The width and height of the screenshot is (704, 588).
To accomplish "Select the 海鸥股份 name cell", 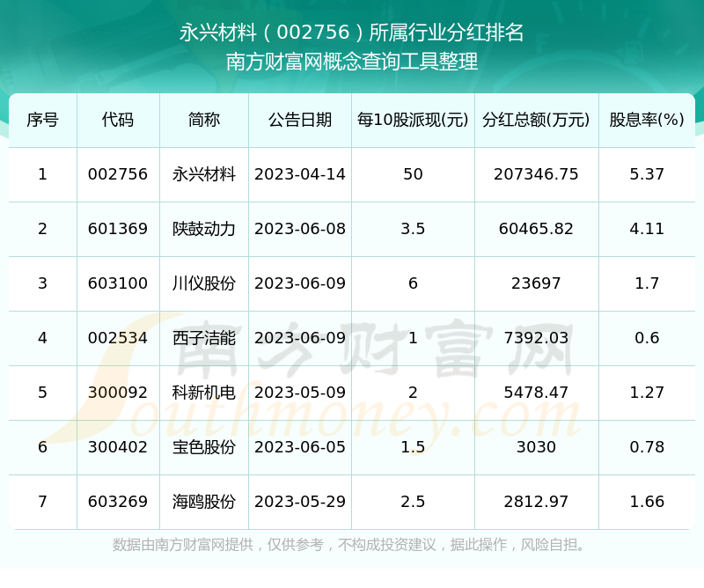I will coord(204,502).
